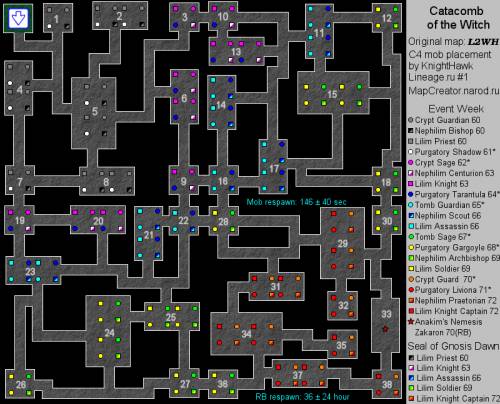Click the Tomb Guardian 65 legend icon
500x404 pixels.
[x=411, y=205]
